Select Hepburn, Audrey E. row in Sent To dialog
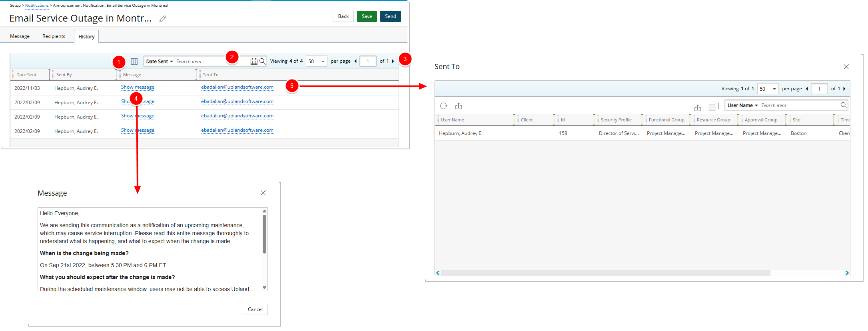 642,133
